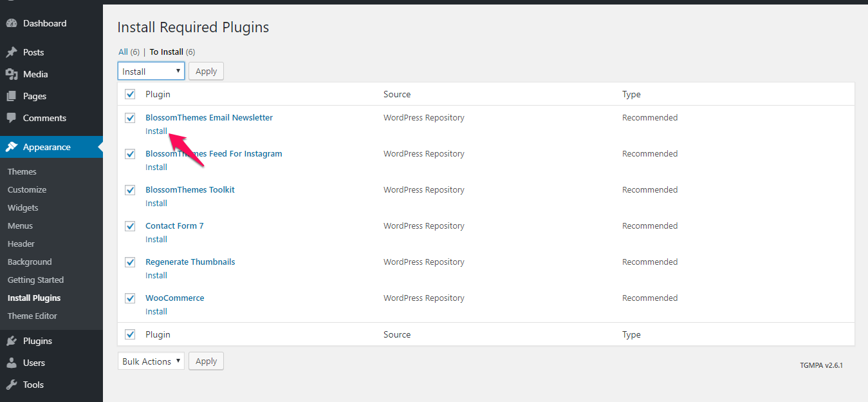Click TGMPA v2.6.1 version text

pyautogui.click(x=822, y=365)
